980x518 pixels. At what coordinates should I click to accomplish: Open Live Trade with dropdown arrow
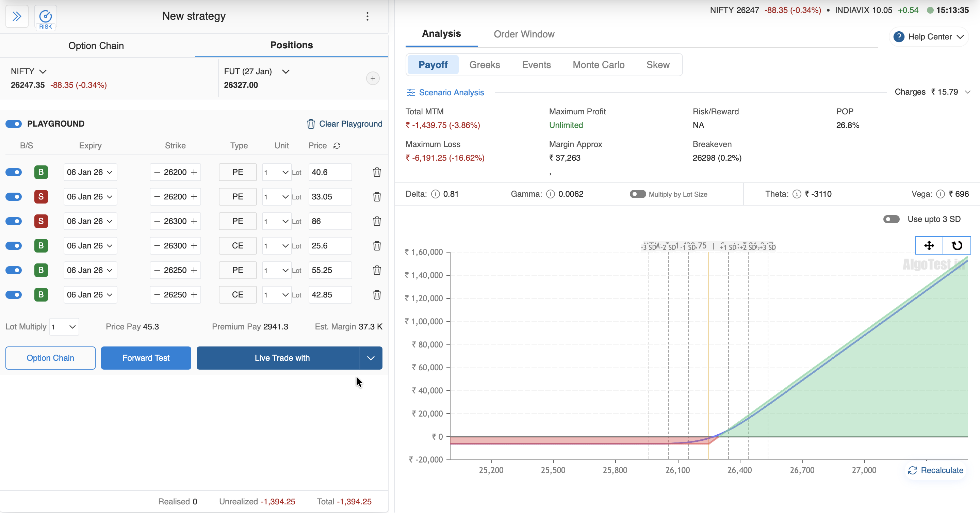[371, 358]
